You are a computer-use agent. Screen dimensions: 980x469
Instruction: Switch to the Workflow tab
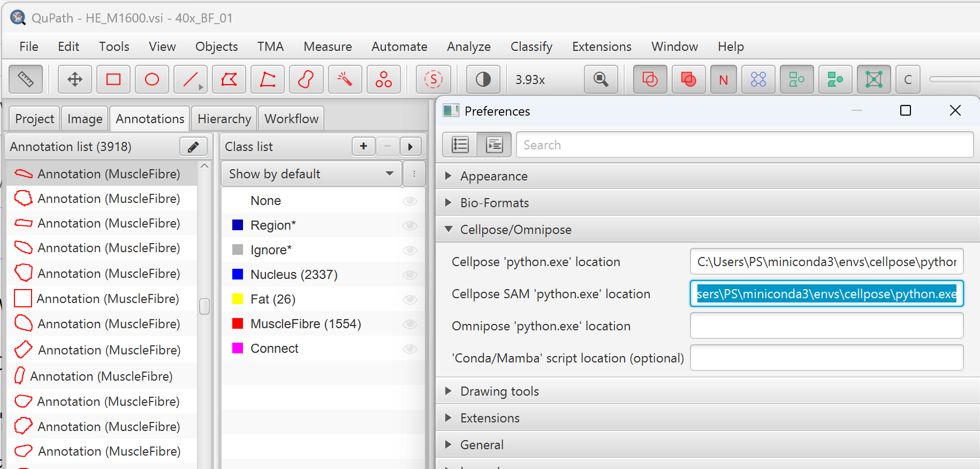(291, 118)
